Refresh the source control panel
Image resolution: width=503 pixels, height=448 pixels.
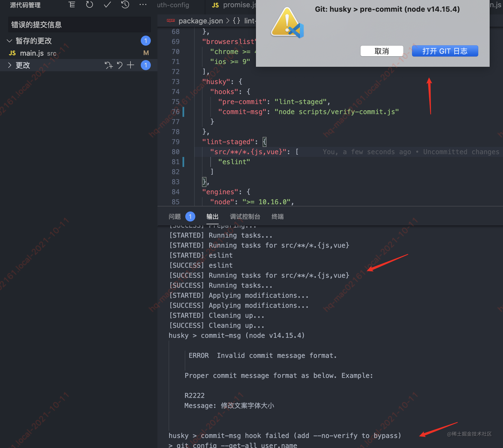pyautogui.click(x=89, y=5)
